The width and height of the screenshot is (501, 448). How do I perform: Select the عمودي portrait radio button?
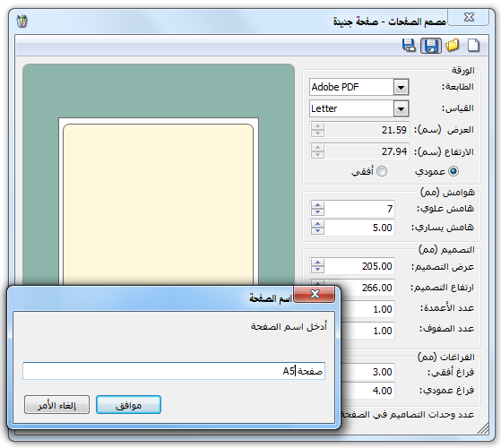453,171
